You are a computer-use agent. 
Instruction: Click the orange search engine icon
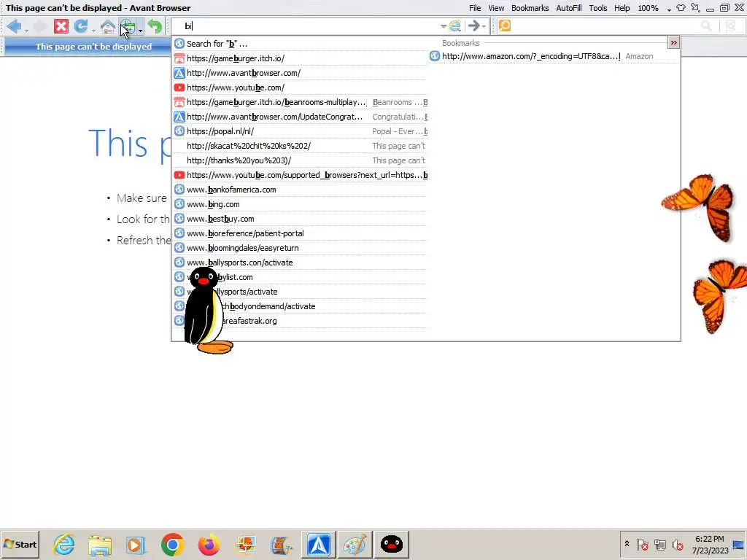505,26
